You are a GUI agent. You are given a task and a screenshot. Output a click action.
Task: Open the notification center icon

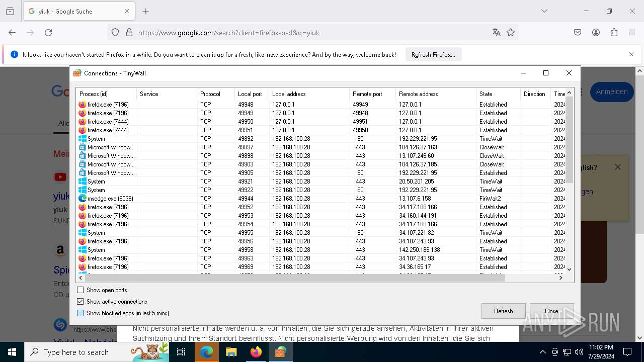pyautogui.click(x=627, y=352)
